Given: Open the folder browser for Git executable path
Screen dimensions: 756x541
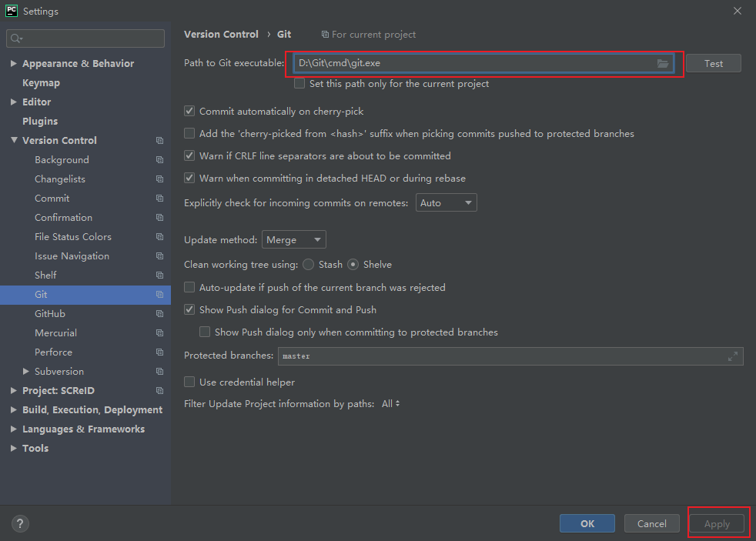Looking at the screenshot, I should click(663, 63).
